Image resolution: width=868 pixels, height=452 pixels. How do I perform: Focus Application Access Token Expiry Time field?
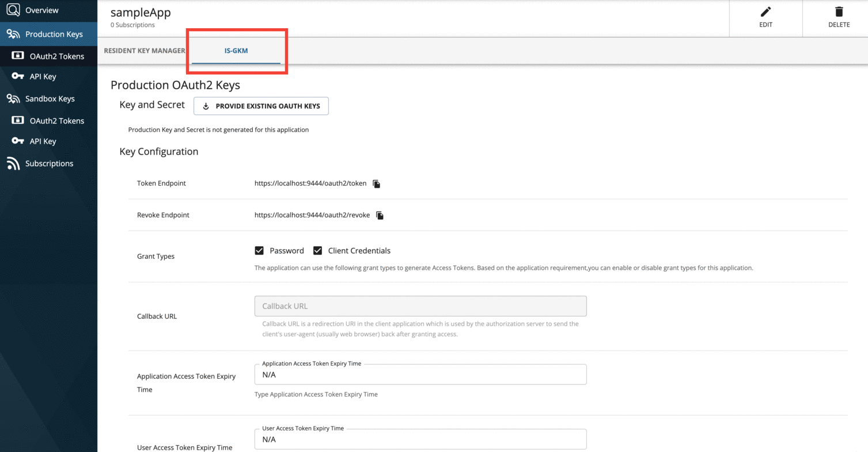click(420, 375)
